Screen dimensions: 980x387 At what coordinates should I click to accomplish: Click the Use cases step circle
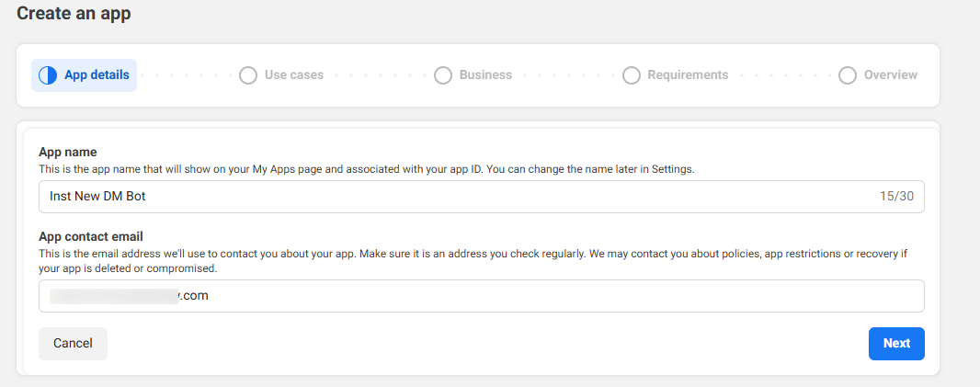coord(248,75)
